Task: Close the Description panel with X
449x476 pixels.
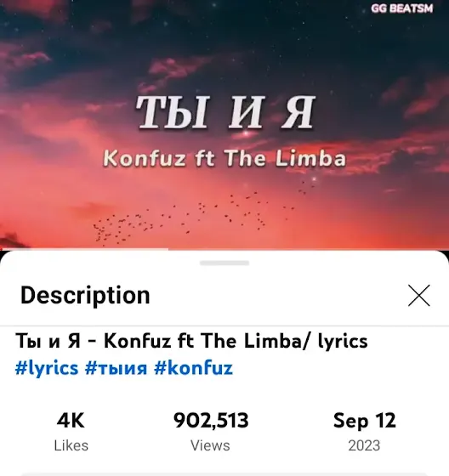Action: point(419,296)
